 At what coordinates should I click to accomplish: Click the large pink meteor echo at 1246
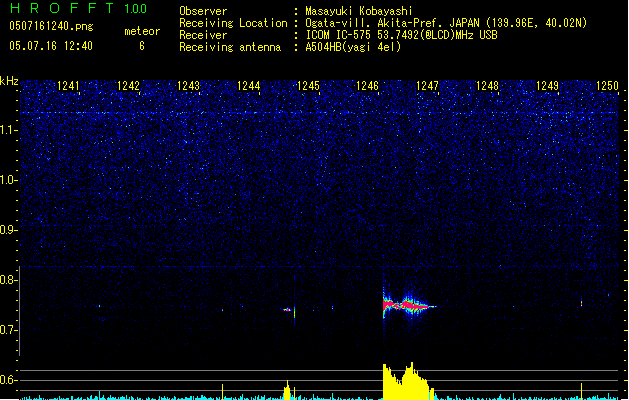point(407,306)
